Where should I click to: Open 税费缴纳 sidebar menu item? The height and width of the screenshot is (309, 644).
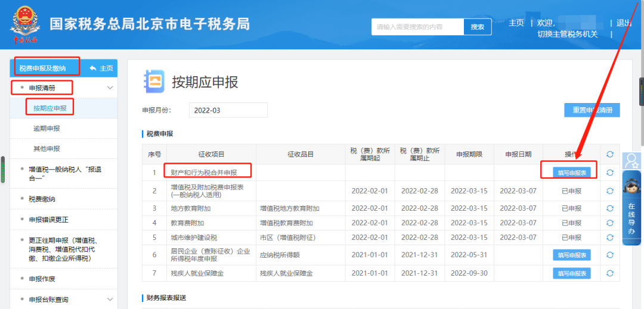click(42, 199)
